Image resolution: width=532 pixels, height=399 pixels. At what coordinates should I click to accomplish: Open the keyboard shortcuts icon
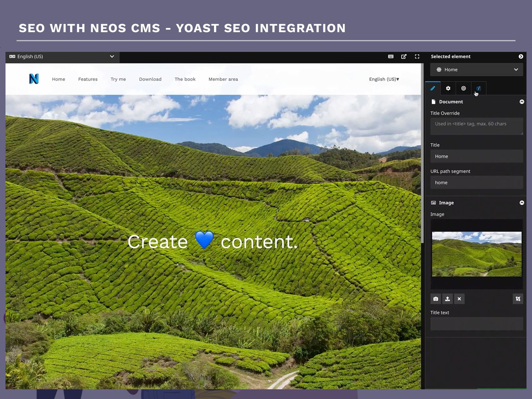point(391,57)
